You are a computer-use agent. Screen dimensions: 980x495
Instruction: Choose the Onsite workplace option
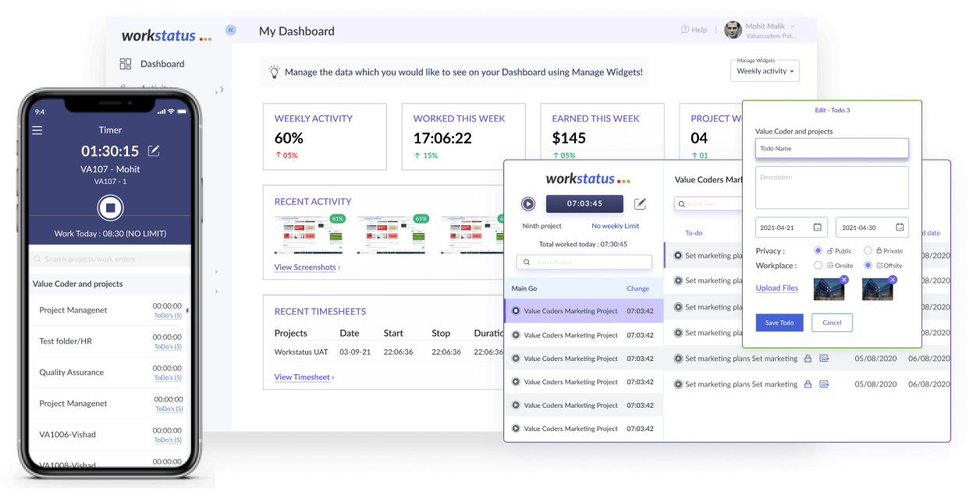click(818, 266)
